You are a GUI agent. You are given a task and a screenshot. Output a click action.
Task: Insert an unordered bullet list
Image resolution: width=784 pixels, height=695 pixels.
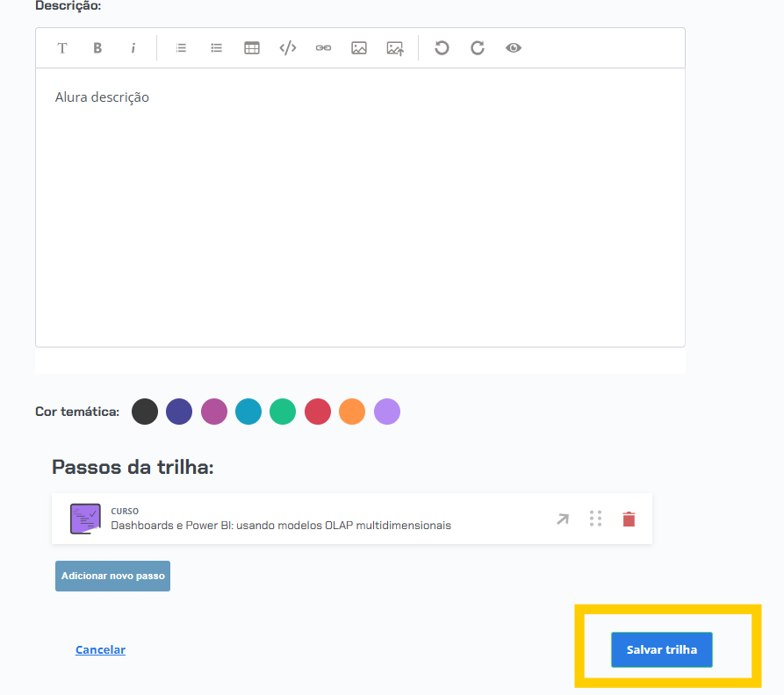216,48
